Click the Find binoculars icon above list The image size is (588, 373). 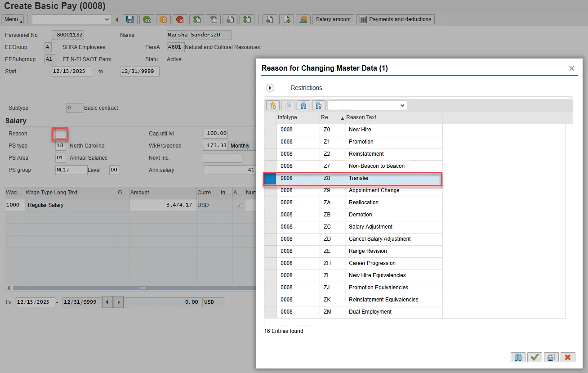303,105
